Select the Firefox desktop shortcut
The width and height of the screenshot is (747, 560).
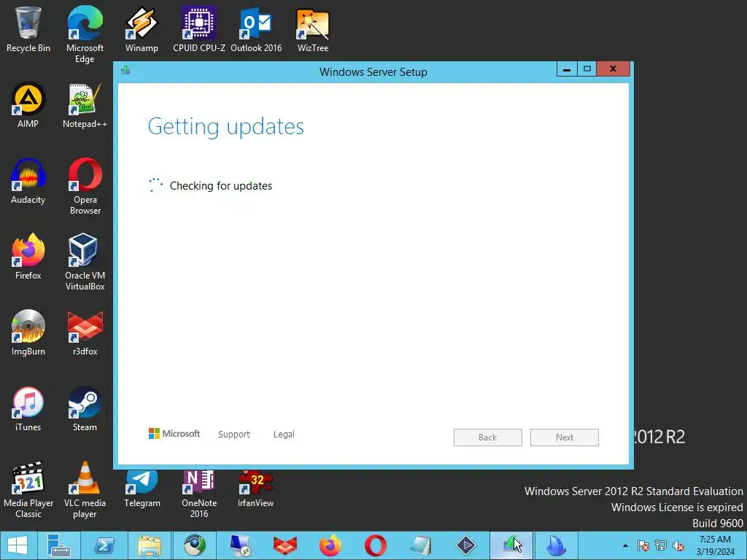[28, 257]
